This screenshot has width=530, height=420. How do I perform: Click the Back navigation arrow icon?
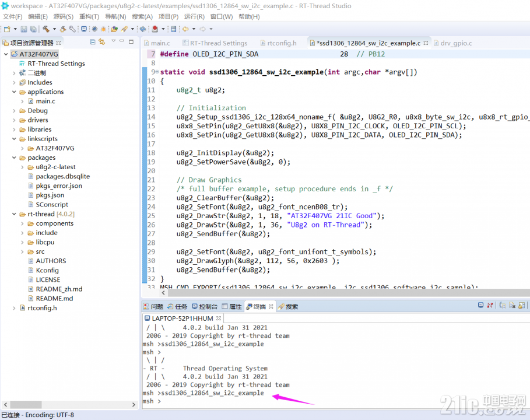tap(185, 29)
